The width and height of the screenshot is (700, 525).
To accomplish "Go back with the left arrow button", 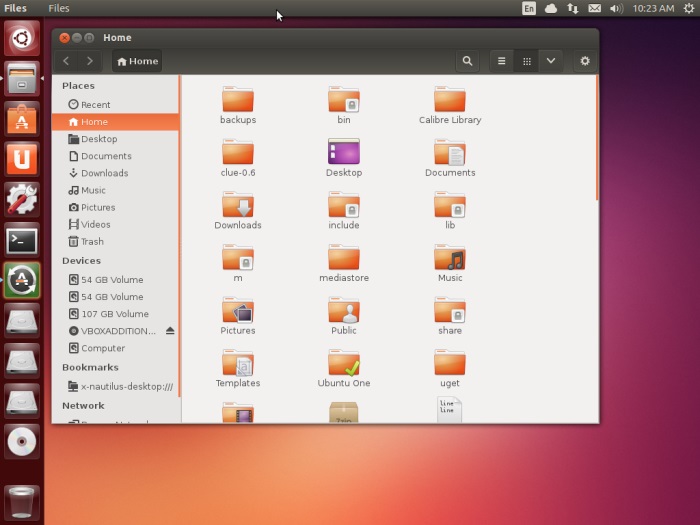I will point(66,61).
